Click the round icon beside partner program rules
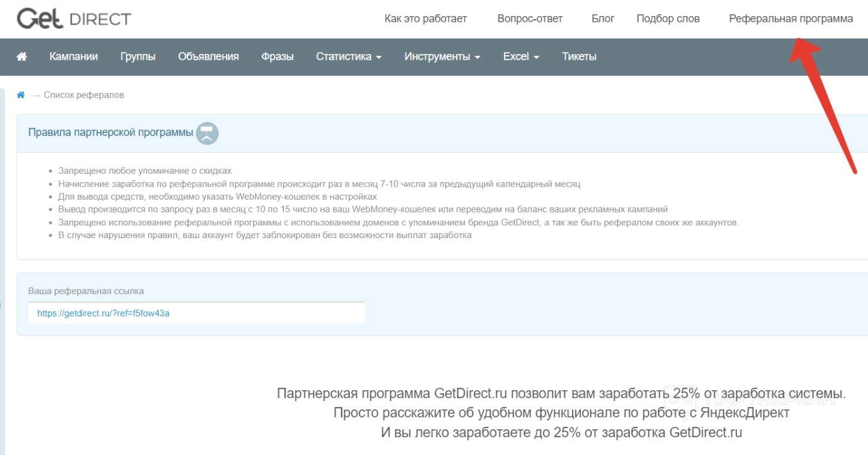The image size is (868, 455). (x=207, y=133)
